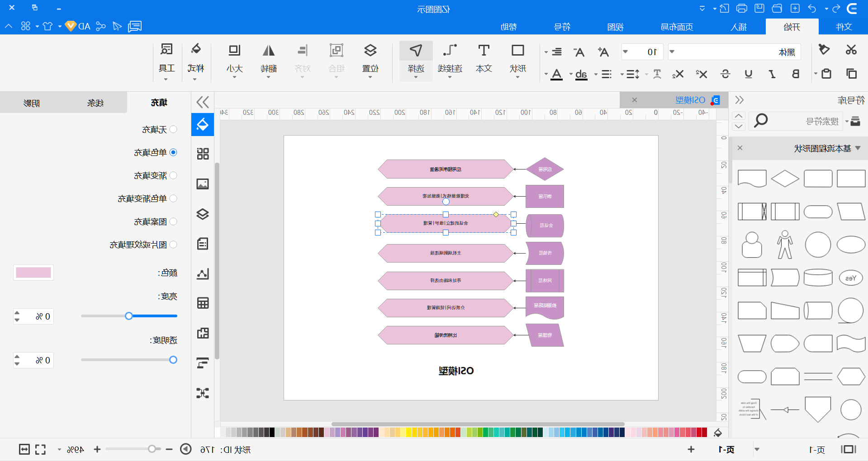Open the font name combo box
868x461 pixels.
734,52
